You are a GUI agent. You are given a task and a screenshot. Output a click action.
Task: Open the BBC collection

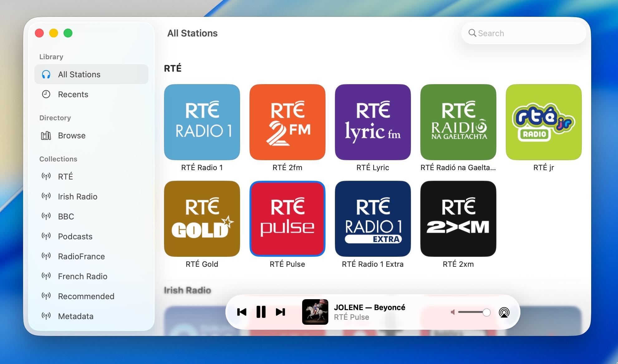point(91,217)
